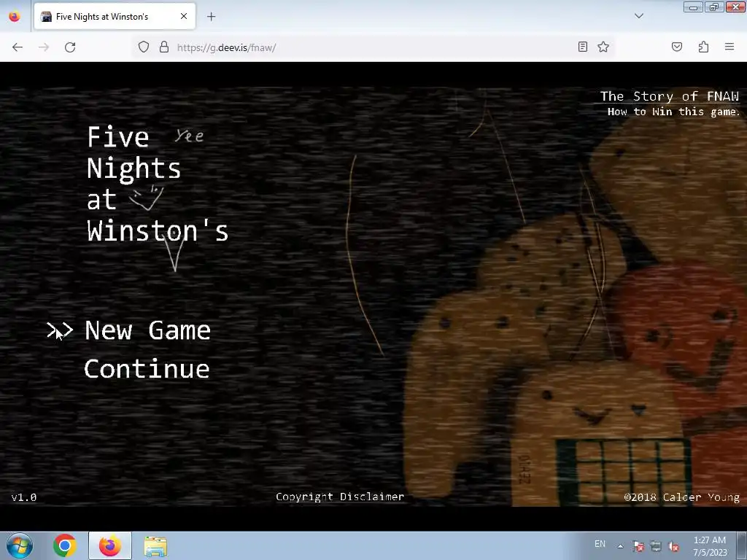This screenshot has width=747, height=560.
Task: Open Firefox View icon
Action: (x=15, y=17)
